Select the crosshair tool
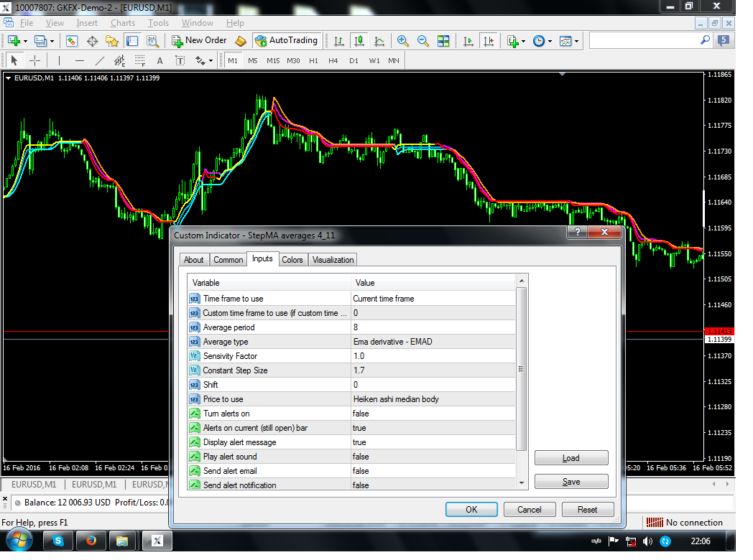Viewport: 753px width, 560px height. click(34, 60)
